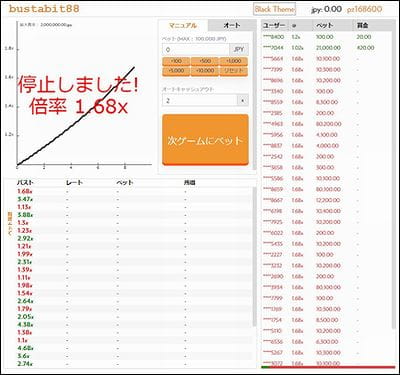
Task: Click the ユーザー column header
Action: 274,26
